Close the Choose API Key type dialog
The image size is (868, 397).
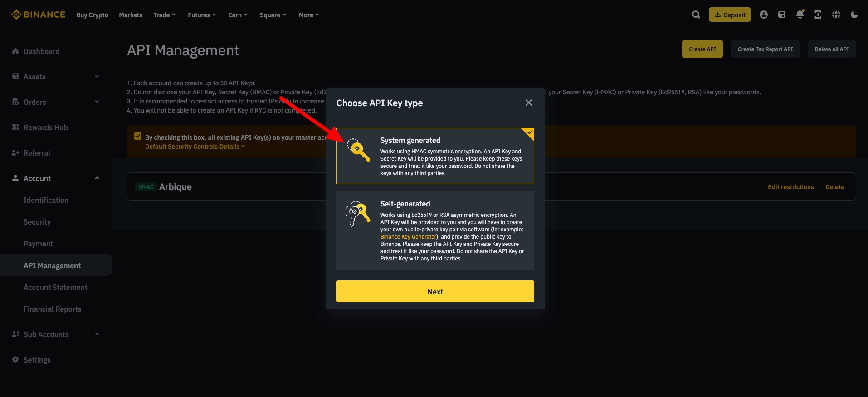[x=528, y=103]
